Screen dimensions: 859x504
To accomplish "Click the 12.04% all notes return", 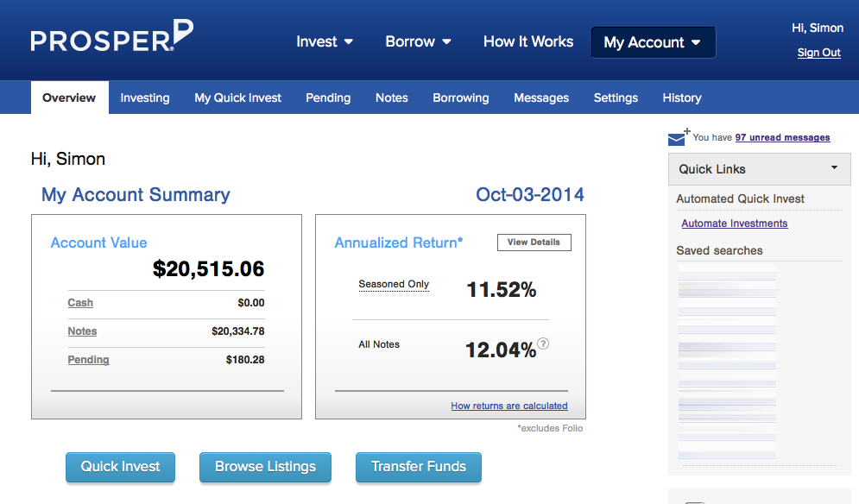I will (501, 350).
